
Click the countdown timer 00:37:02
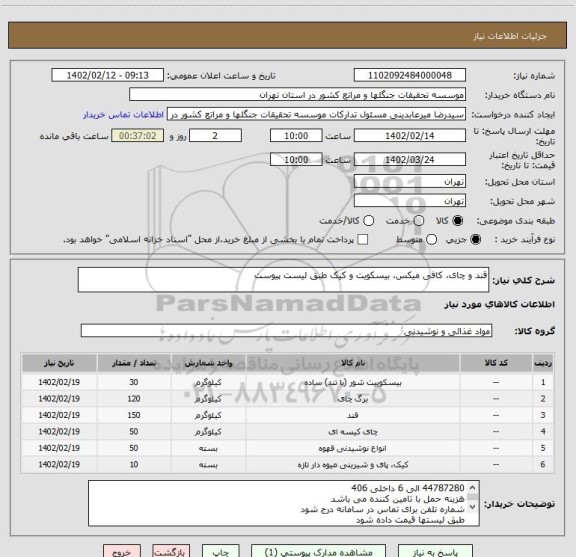pos(138,136)
